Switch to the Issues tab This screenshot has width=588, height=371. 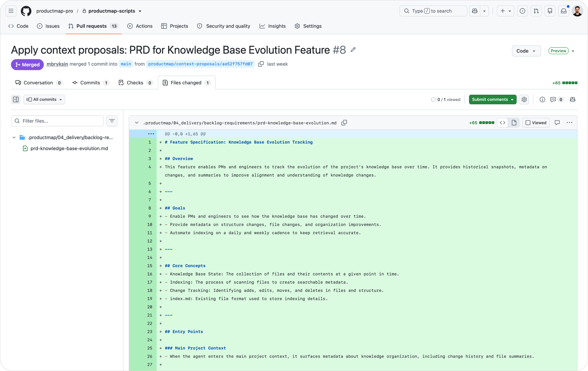(x=48, y=26)
